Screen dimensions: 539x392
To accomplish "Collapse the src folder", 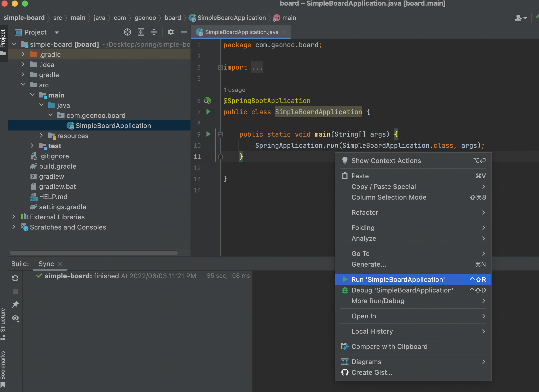I will point(23,85).
